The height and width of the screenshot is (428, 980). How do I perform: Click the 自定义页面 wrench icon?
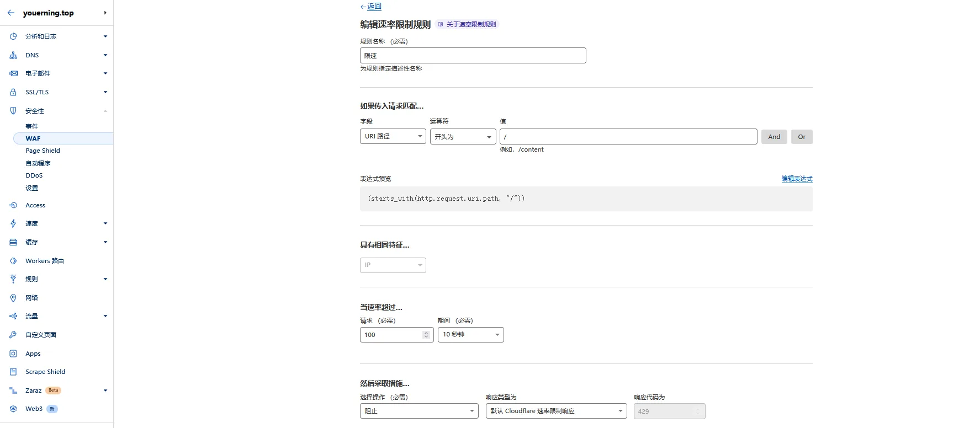tap(13, 335)
